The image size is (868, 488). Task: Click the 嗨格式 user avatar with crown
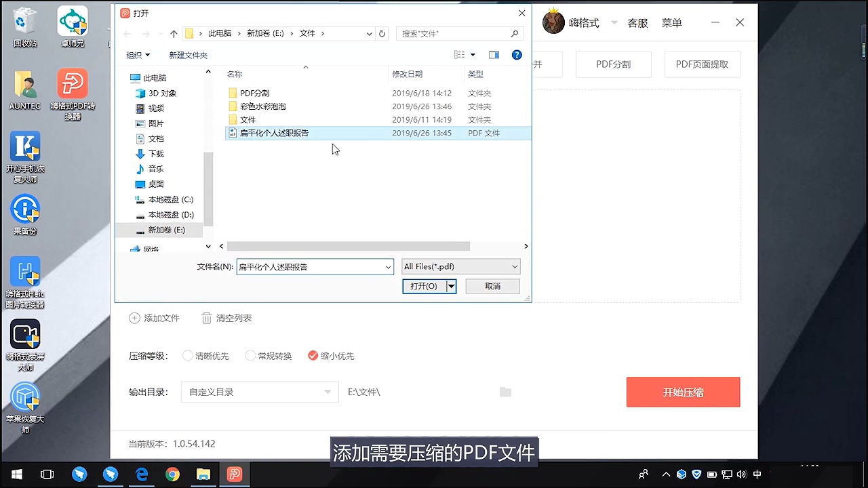[553, 22]
